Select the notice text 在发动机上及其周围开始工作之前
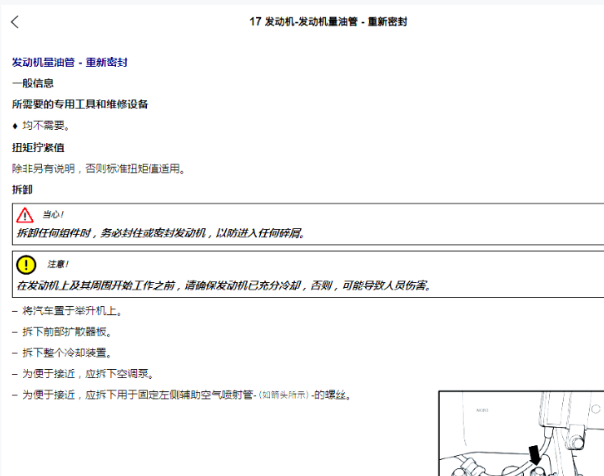Image resolution: width=604 pixels, height=476 pixels. click(x=96, y=285)
